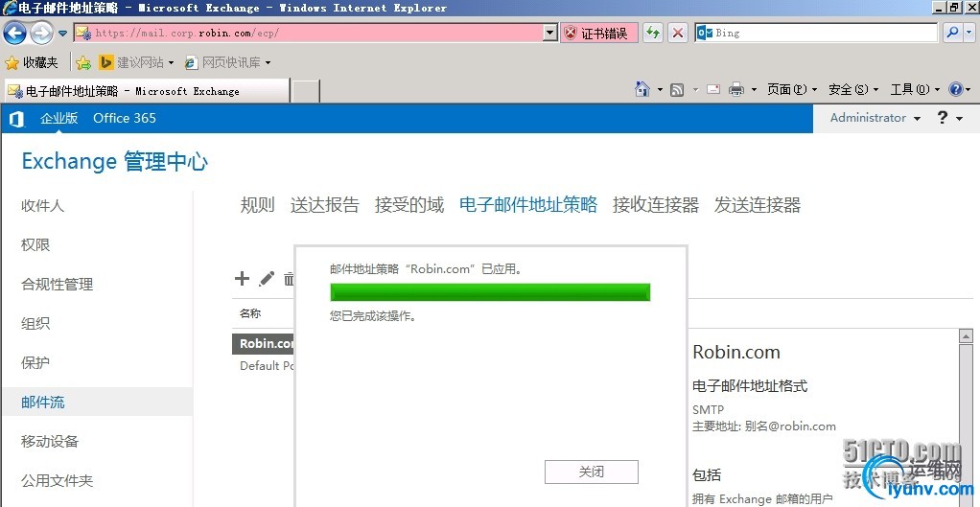Image resolution: width=980 pixels, height=507 pixels.
Task: Click the plus icon to add policy
Action: coord(242,279)
